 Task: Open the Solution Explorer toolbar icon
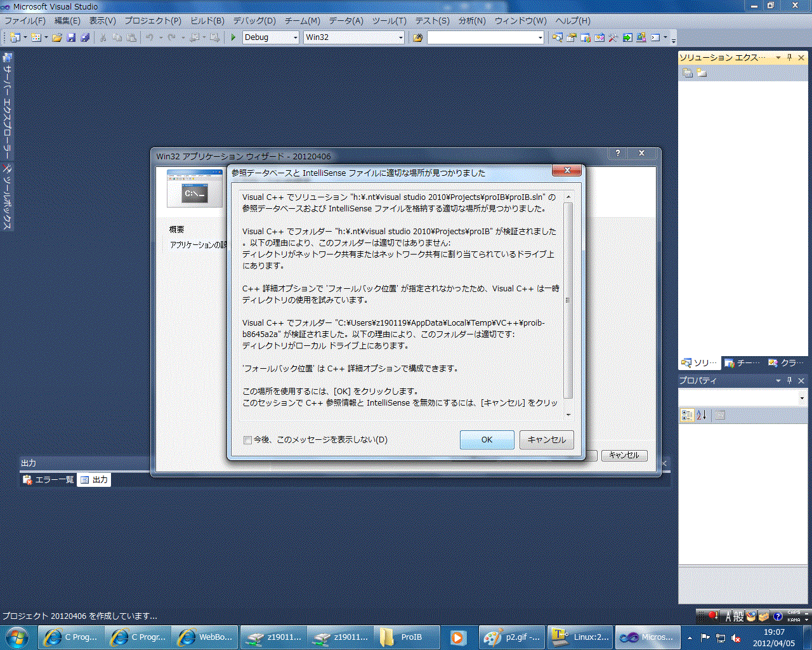point(558,37)
